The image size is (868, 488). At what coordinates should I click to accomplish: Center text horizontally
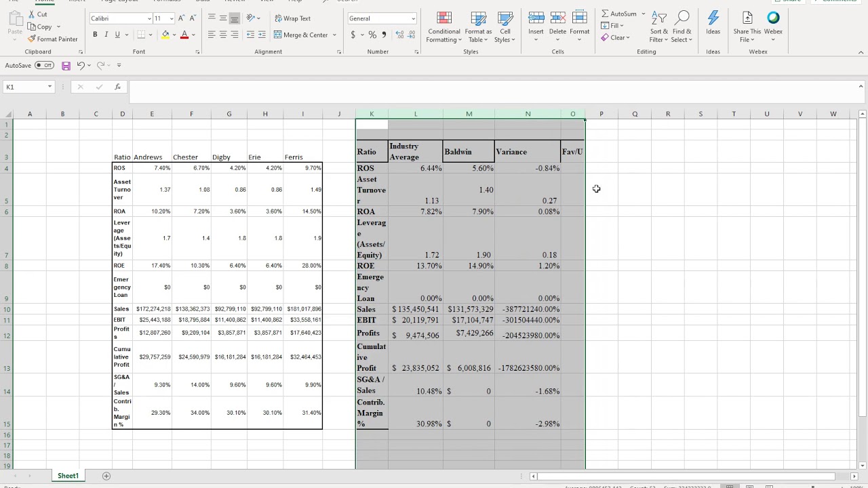click(223, 35)
